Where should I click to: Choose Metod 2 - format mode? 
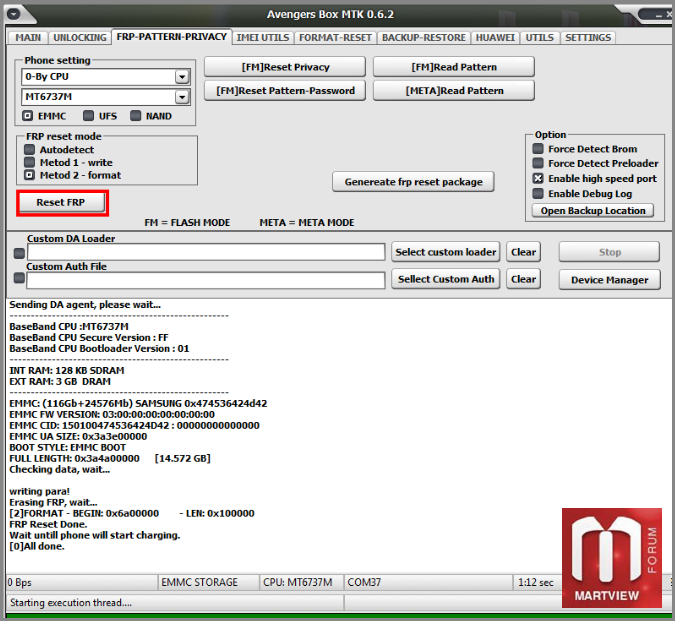pos(29,175)
